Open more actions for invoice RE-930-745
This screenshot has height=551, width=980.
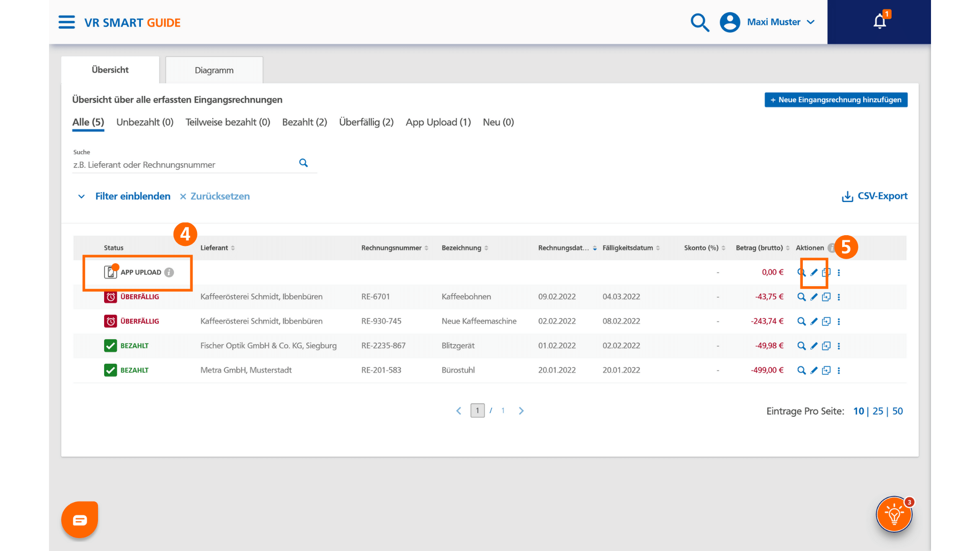pyautogui.click(x=839, y=321)
